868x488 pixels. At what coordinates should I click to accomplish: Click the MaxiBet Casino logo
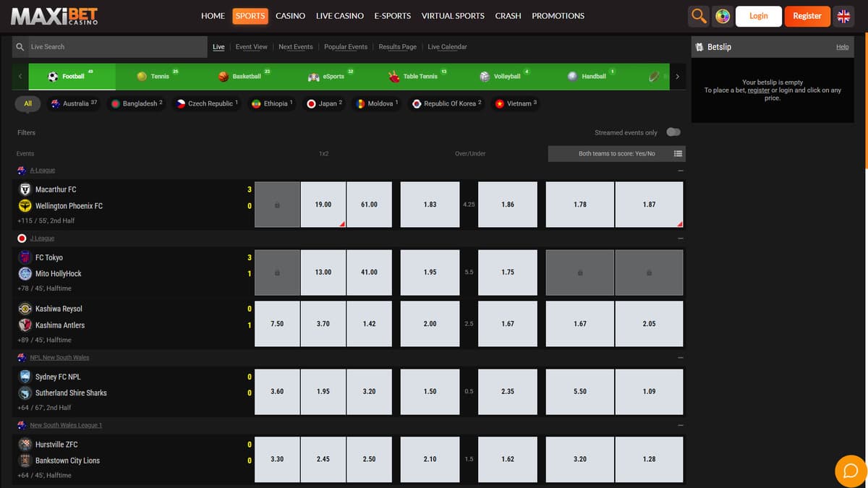click(x=54, y=16)
